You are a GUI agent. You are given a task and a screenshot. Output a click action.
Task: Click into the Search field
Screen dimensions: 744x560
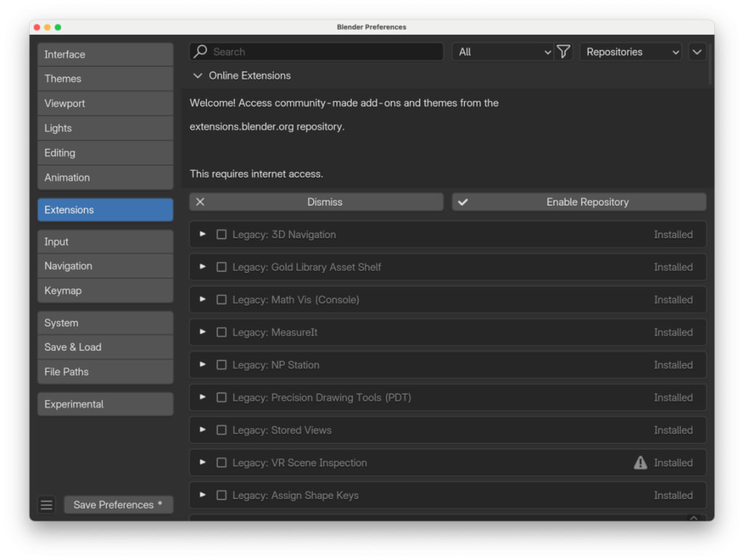click(x=317, y=52)
